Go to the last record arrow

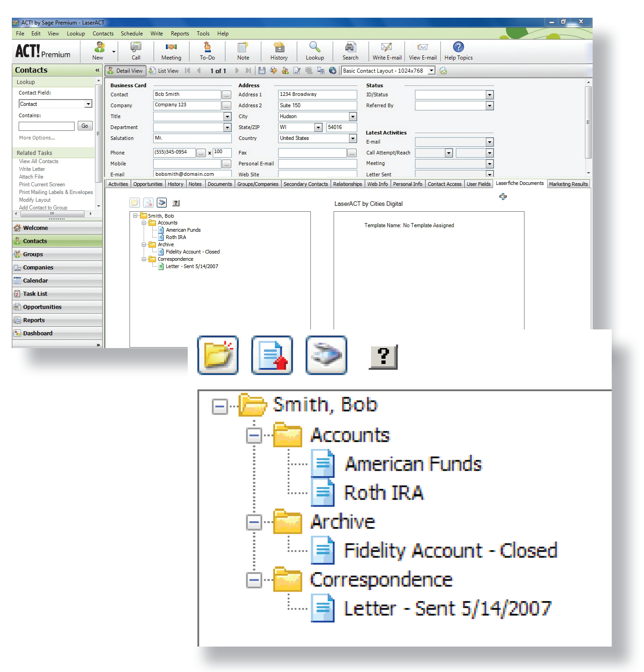click(x=248, y=70)
